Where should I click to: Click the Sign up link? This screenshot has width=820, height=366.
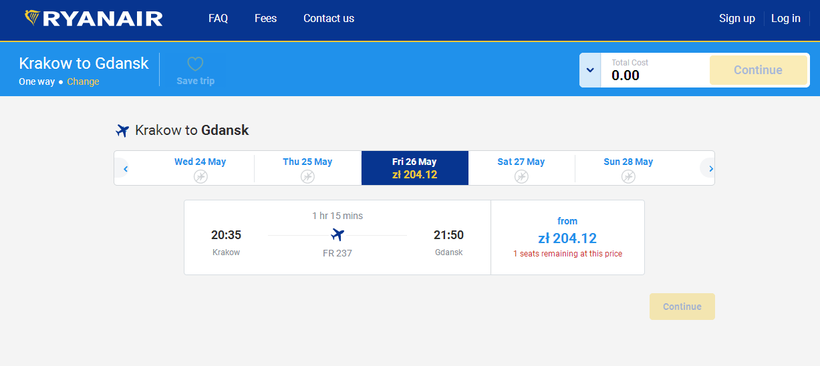point(737,18)
